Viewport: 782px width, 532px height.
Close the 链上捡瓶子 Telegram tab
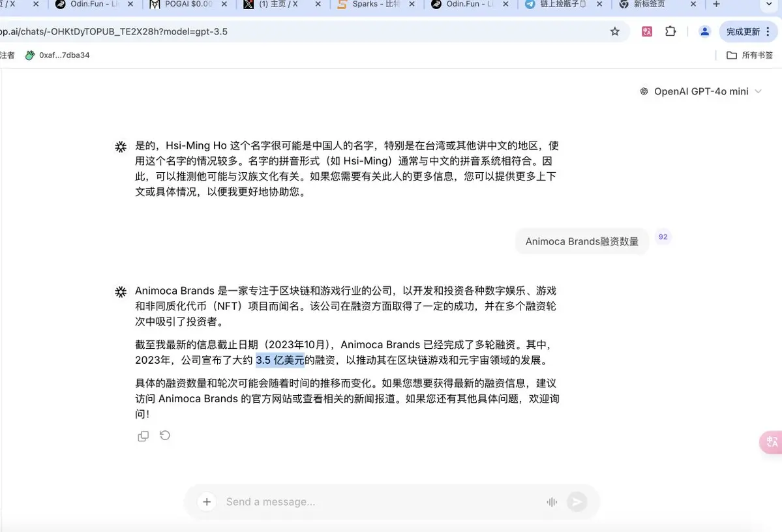(x=599, y=5)
